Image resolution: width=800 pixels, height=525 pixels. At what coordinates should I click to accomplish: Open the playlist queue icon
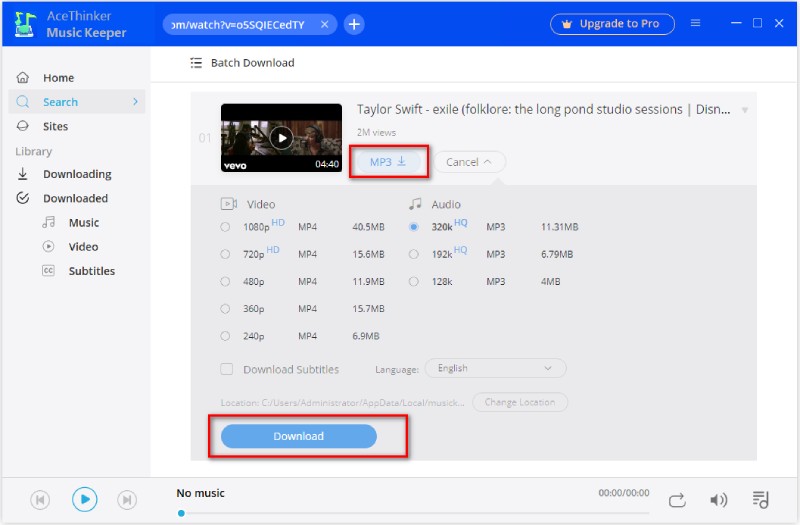coord(761,500)
